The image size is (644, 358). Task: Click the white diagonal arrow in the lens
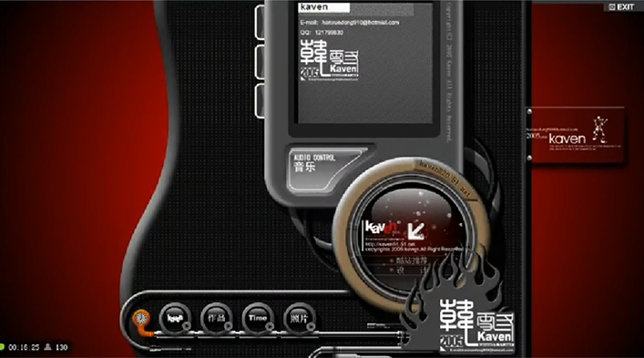[415, 231]
